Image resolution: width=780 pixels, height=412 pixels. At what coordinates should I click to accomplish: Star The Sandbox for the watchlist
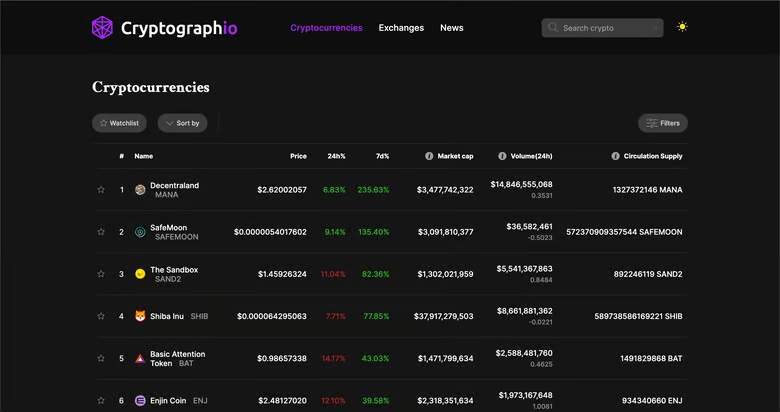pos(101,274)
